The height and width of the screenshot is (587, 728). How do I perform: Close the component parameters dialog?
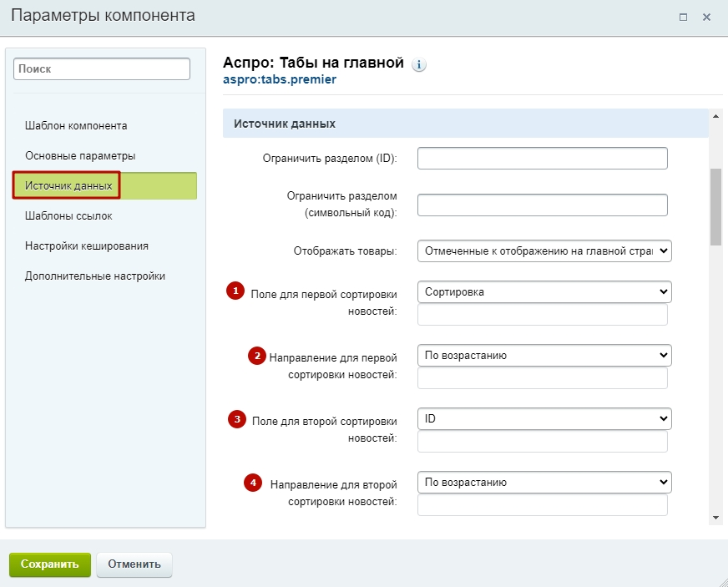point(706,18)
